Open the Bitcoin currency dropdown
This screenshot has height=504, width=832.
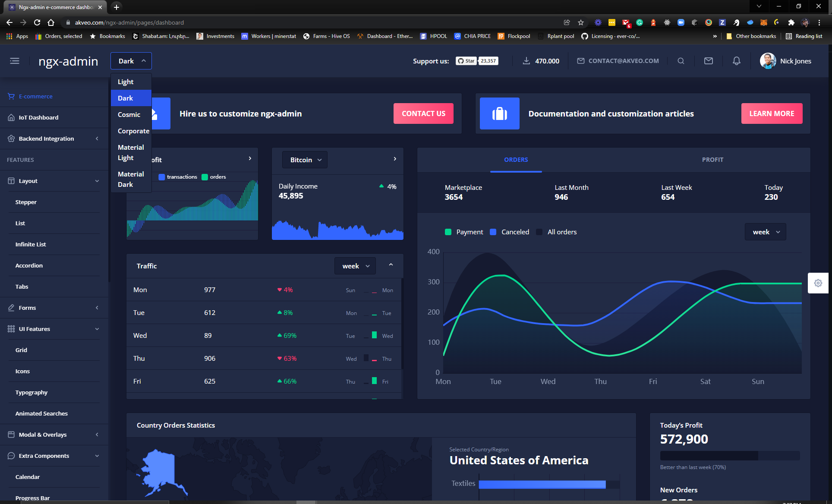pos(304,160)
